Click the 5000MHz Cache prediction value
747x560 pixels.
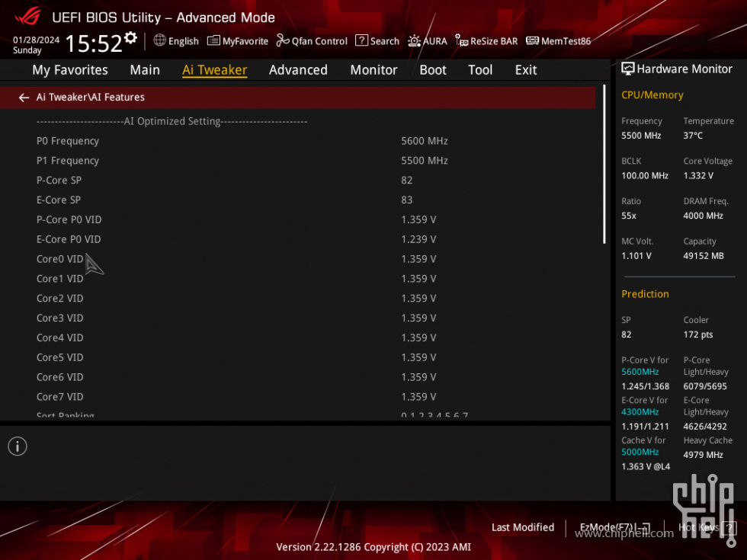coord(640,452)
